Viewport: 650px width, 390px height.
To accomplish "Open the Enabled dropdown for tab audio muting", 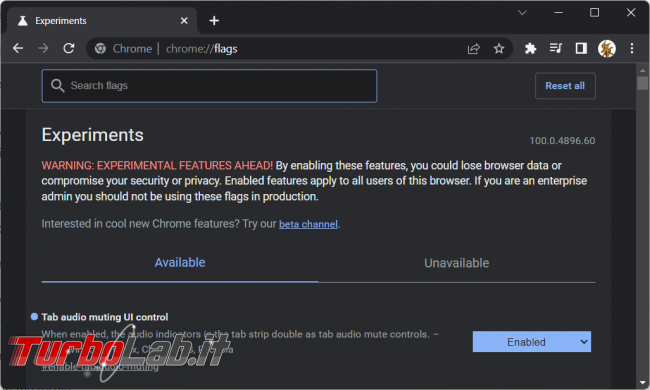I will (531, 342).
